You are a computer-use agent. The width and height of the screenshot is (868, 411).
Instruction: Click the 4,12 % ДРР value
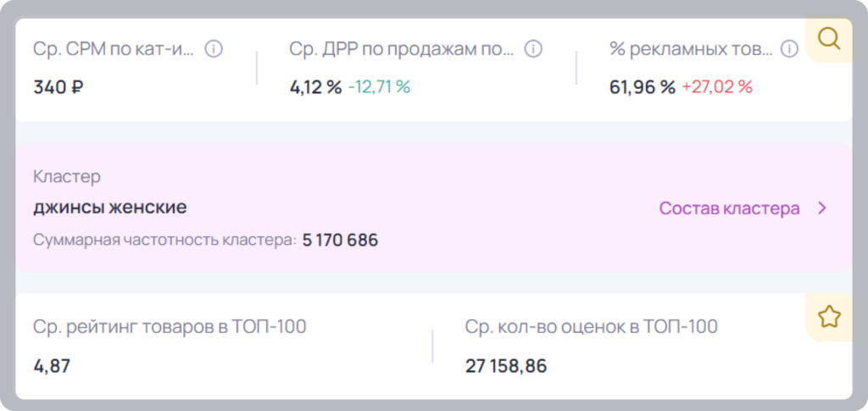click(315, 87)
